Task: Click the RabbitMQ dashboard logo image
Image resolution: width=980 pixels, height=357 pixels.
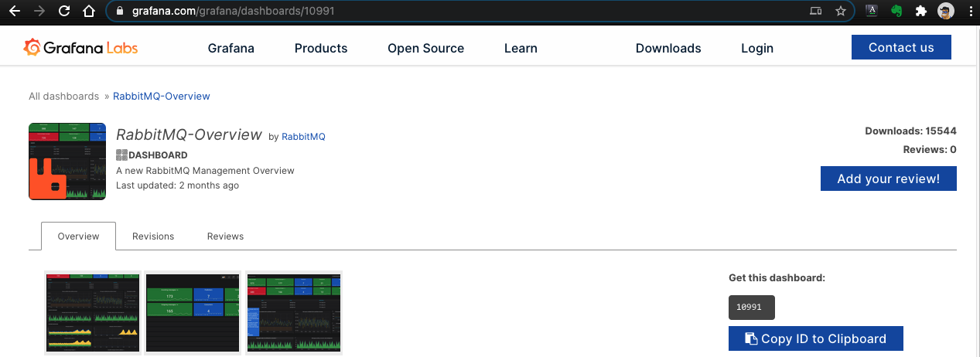Action: pos(67,161)
